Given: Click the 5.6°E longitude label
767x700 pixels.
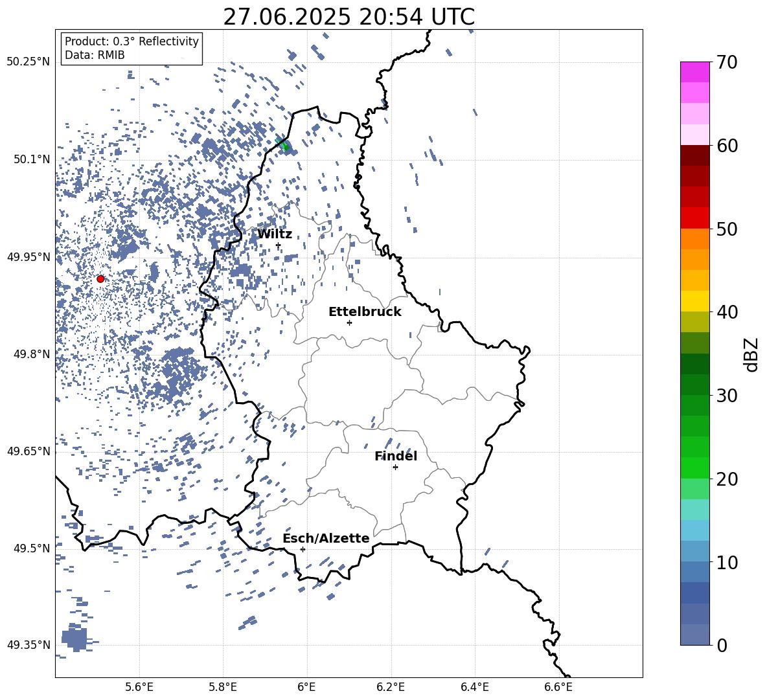Looking at the screenshot, I should [139, 687].
